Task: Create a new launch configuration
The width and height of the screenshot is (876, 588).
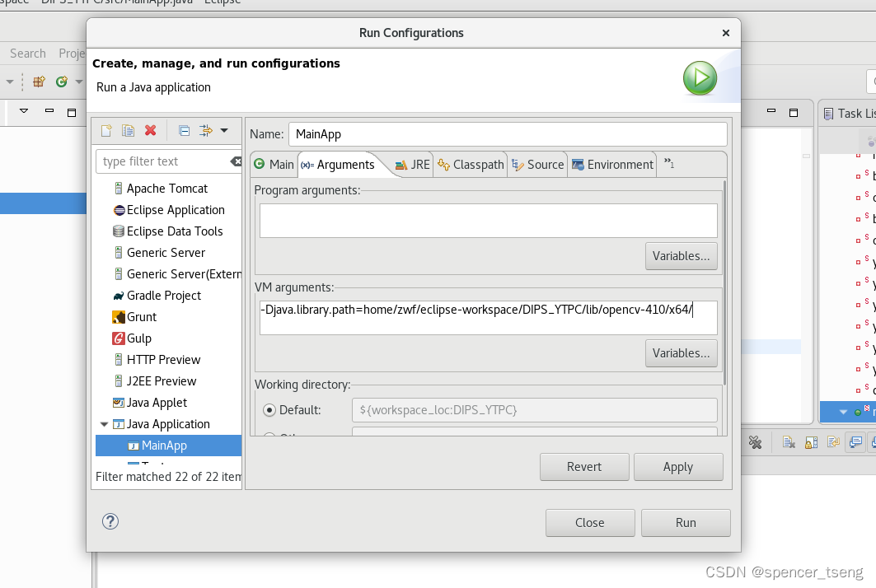Action: coord(106,130)
